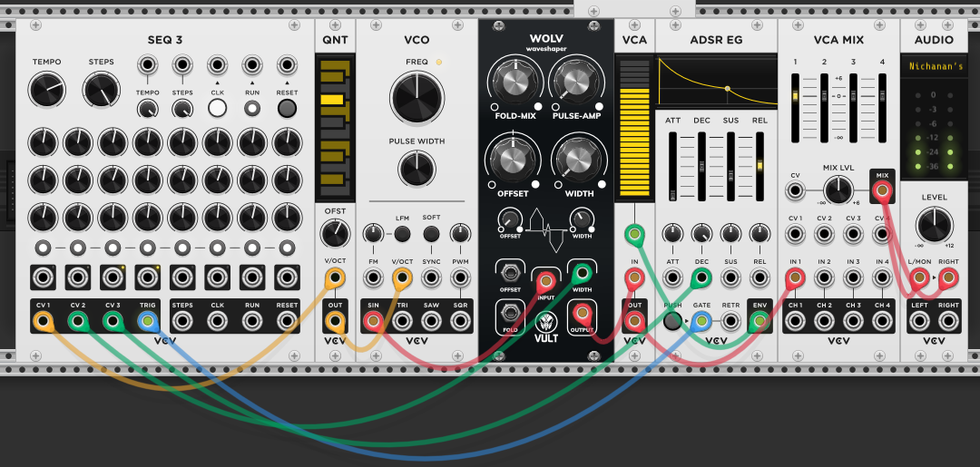Click the VCO FREQ knob

coord(416,97)
